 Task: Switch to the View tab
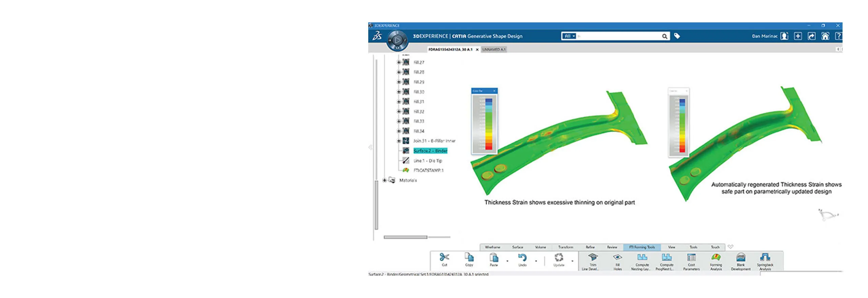click(671, 247)
